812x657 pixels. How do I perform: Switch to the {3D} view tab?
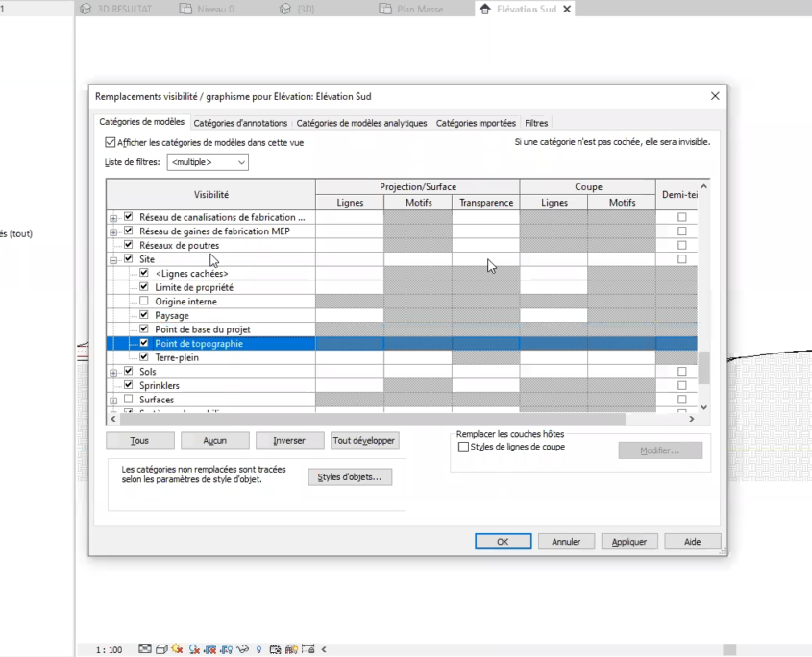(298, 10)
